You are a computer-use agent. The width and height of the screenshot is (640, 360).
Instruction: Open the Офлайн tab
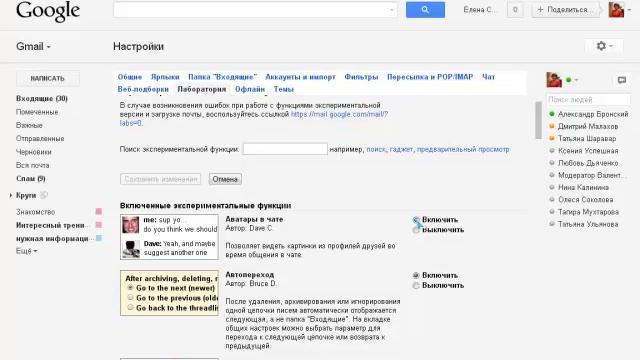250,89
